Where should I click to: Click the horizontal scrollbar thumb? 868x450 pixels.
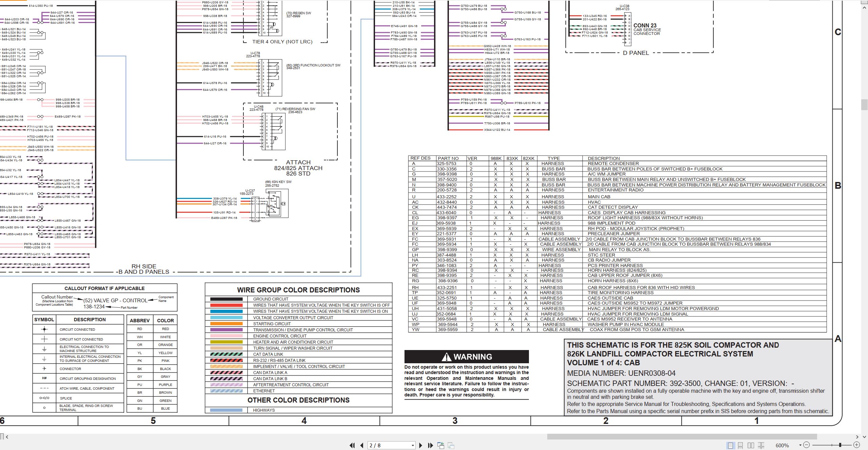pos(682,437)
